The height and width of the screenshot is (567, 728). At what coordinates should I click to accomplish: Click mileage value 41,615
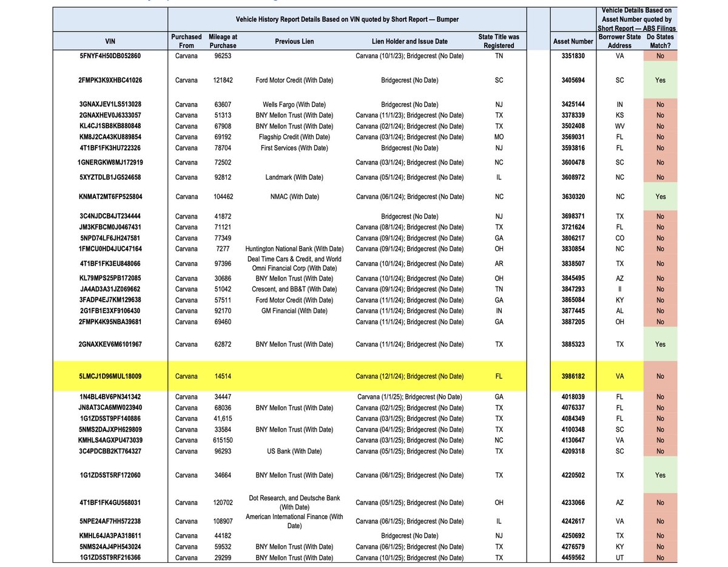[x=223, y=418]
